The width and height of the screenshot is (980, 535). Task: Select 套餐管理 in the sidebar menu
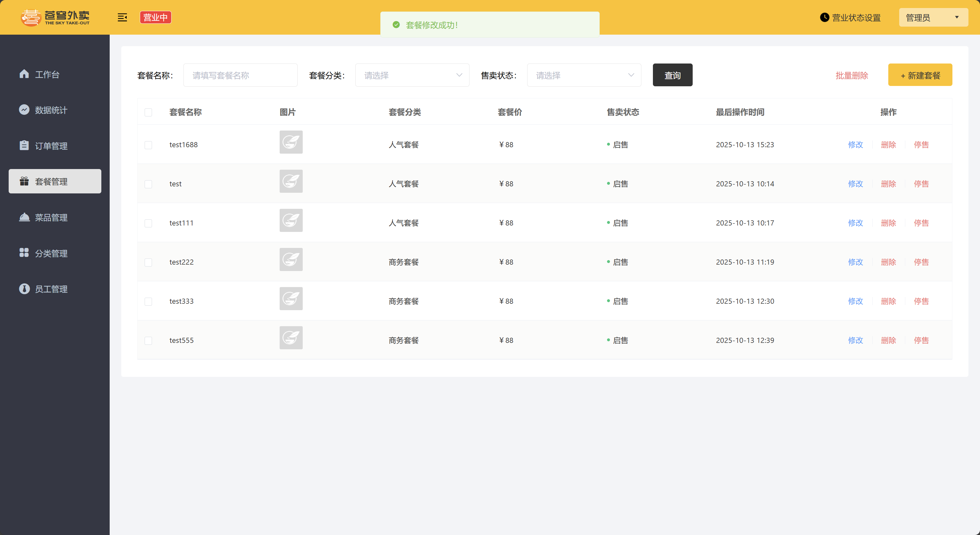click(x=55, y=182)
